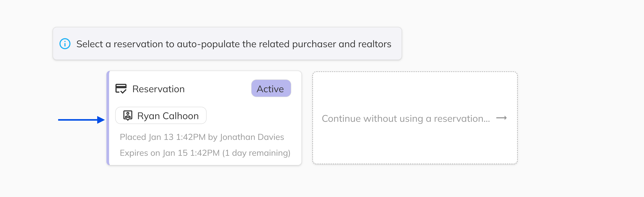Select the Active status badge
Image resolution: width=644 pixels, height=197 pixels.
(x=271, y=88)
